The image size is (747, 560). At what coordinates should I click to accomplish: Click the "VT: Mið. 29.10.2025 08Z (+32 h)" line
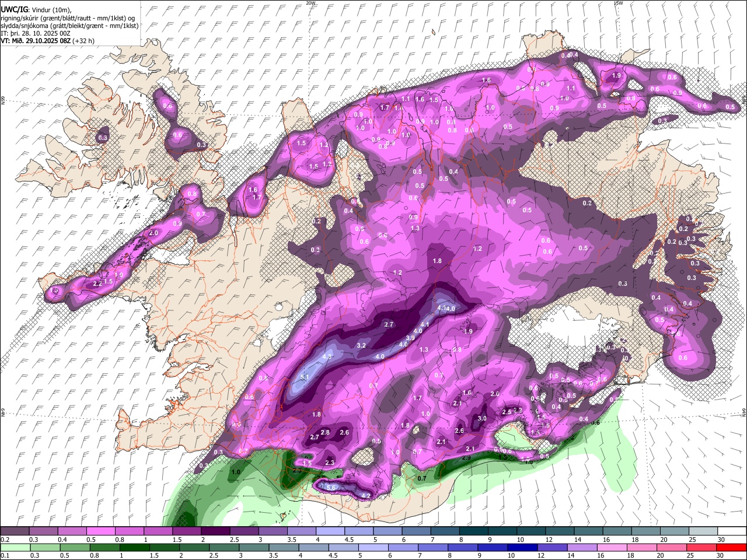pyautogui.click(x=47, y=41)
